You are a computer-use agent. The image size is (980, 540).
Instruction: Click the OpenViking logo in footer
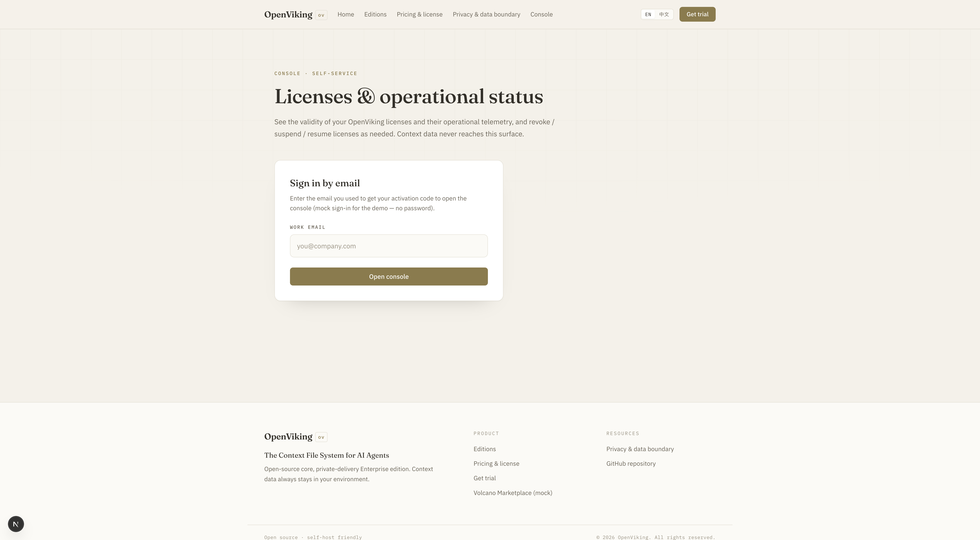tap(296, 437)
